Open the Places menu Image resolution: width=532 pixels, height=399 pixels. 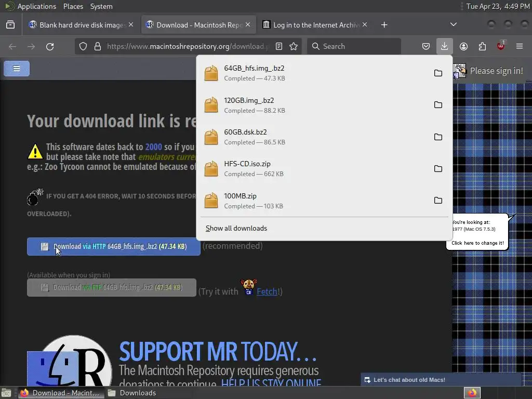[73, 6]
